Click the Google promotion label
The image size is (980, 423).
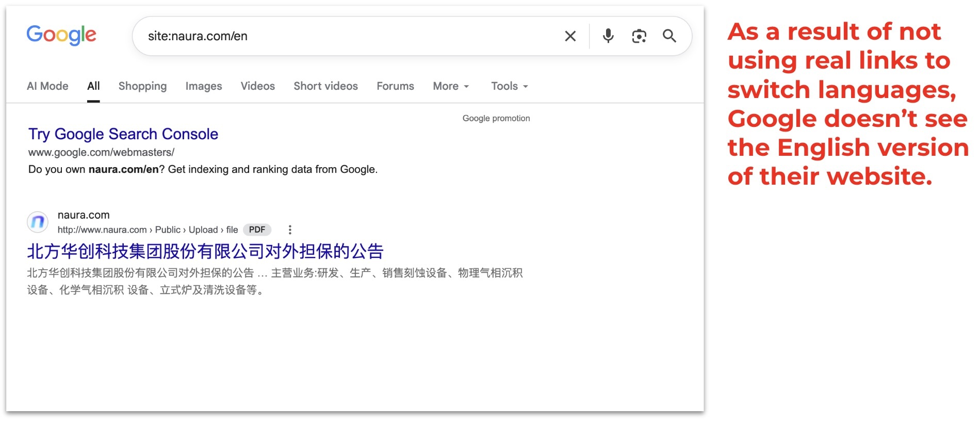tap(496, 118)
